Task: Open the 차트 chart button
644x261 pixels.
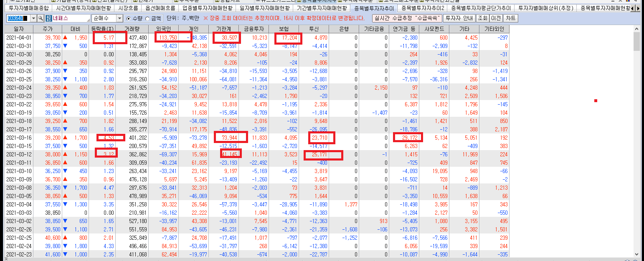Action: click(510, 18)
